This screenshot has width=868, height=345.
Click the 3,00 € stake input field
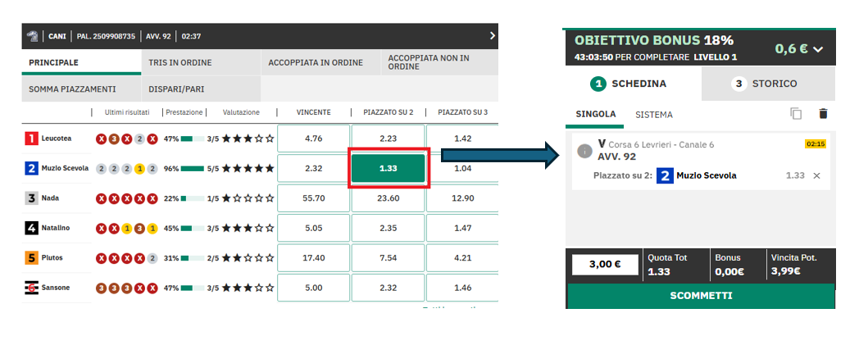click(606, 265)
